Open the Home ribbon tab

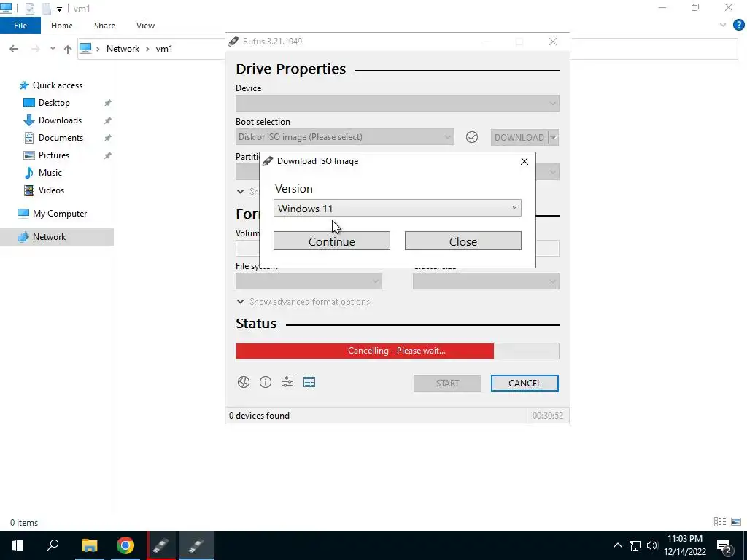62,26
